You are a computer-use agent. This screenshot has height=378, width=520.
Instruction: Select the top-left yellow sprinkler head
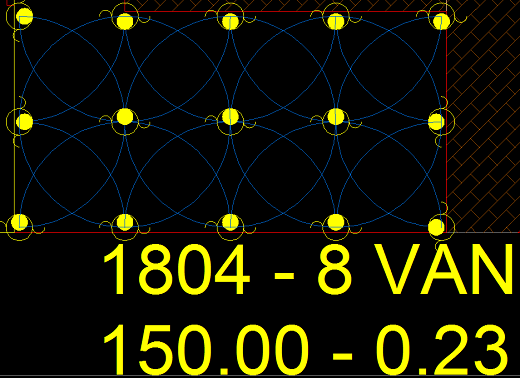(x=25, y=17)
